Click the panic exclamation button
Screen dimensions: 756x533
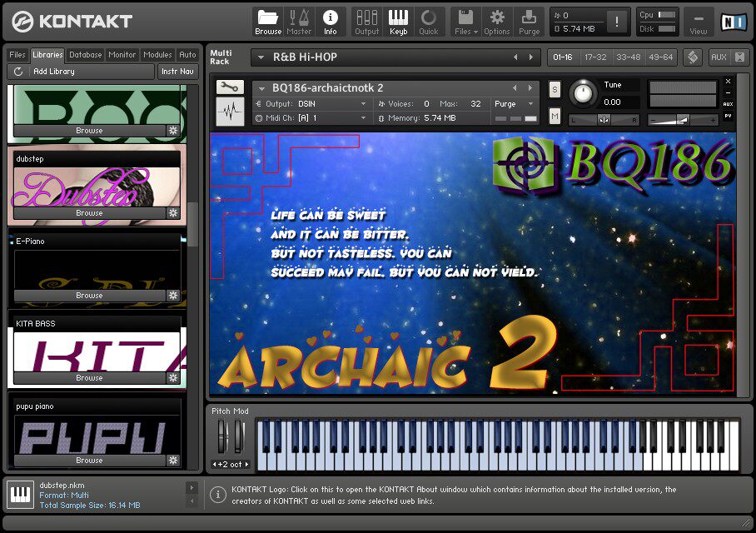point(617,22)
